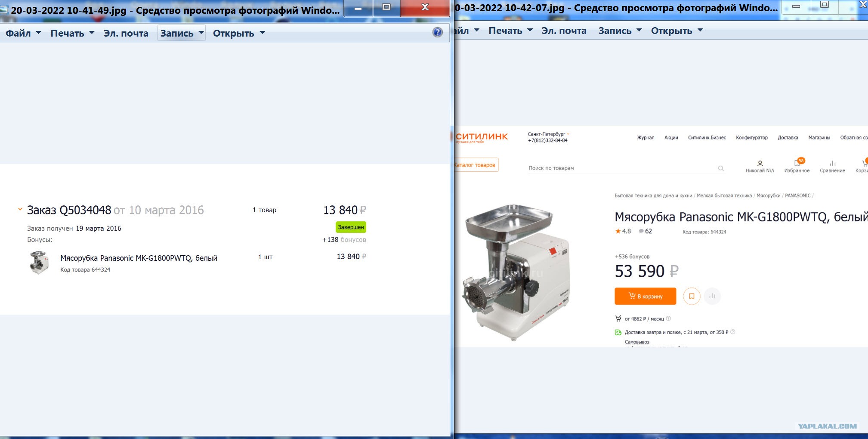Screen dimensions: 868x439
Task: Open Файл menu in the left viewer
Action: click(x=23, y=33)
